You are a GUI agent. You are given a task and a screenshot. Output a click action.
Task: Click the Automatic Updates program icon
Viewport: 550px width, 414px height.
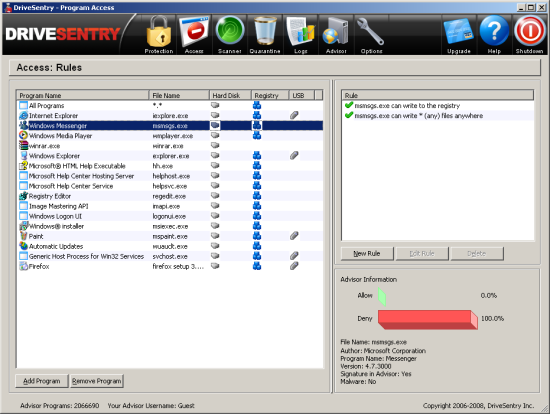24,246
